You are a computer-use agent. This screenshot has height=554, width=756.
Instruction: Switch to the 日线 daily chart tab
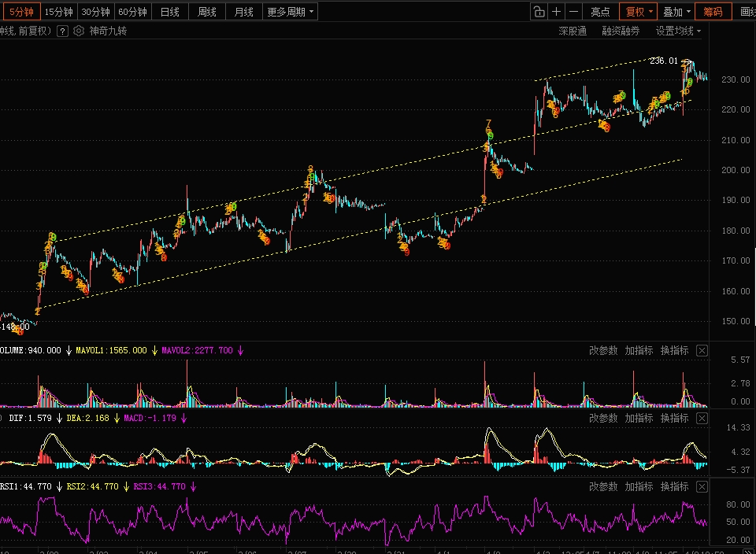[170, 12]
